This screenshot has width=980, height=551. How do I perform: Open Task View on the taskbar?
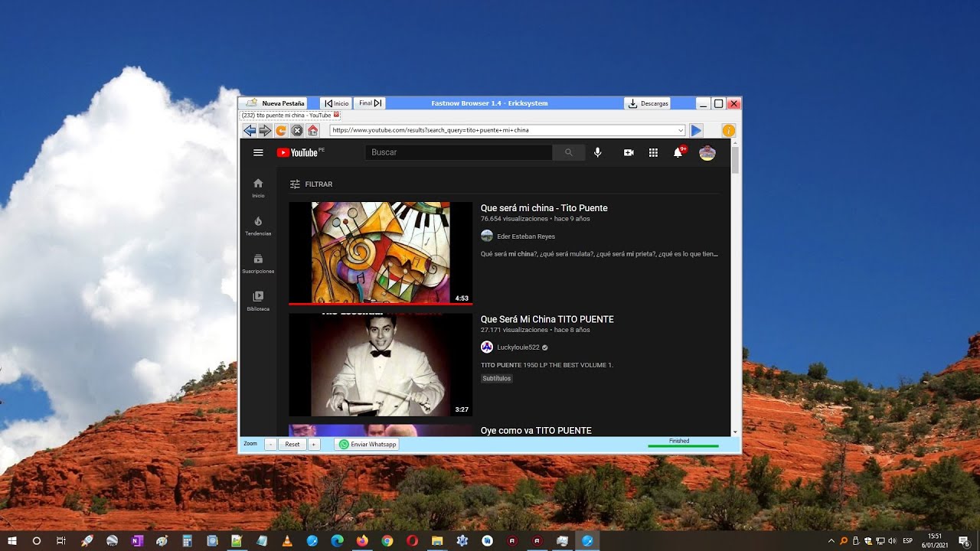tap(61, 540)
